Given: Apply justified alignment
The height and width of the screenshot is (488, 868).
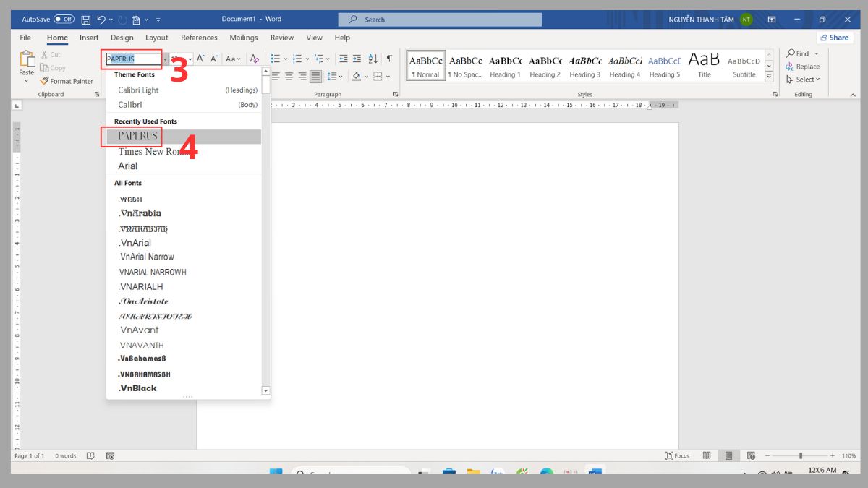Looking at the screenshot, I should pos(316,77).
